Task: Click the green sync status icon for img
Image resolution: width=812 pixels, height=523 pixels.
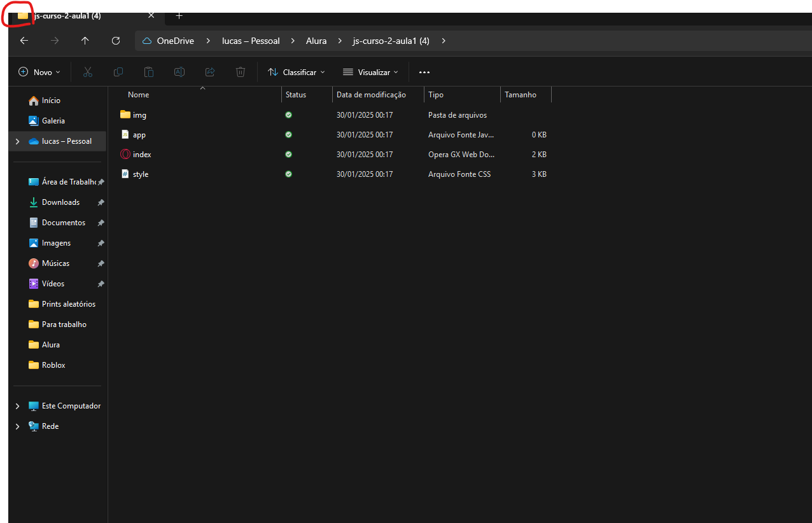Action: 289,115
